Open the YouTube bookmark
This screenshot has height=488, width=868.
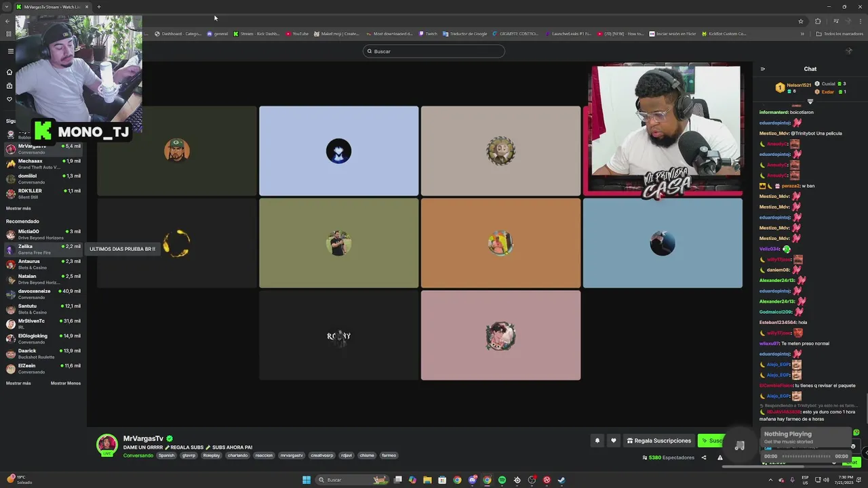297,33
